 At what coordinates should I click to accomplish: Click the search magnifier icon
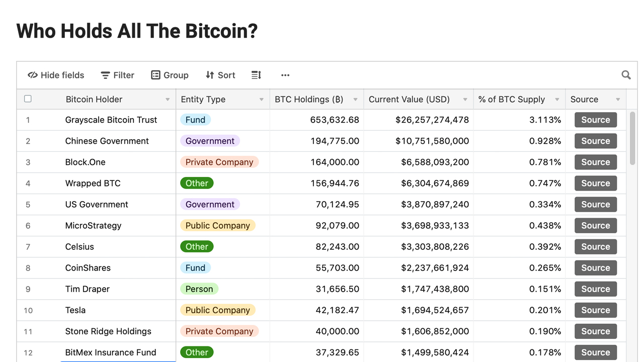[626, 75]
